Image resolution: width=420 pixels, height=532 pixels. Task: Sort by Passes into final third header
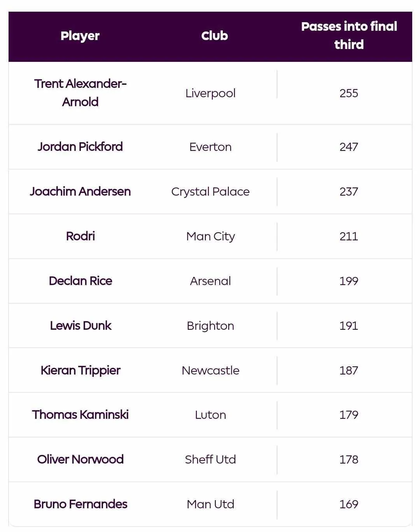click(x=349, y=36)
